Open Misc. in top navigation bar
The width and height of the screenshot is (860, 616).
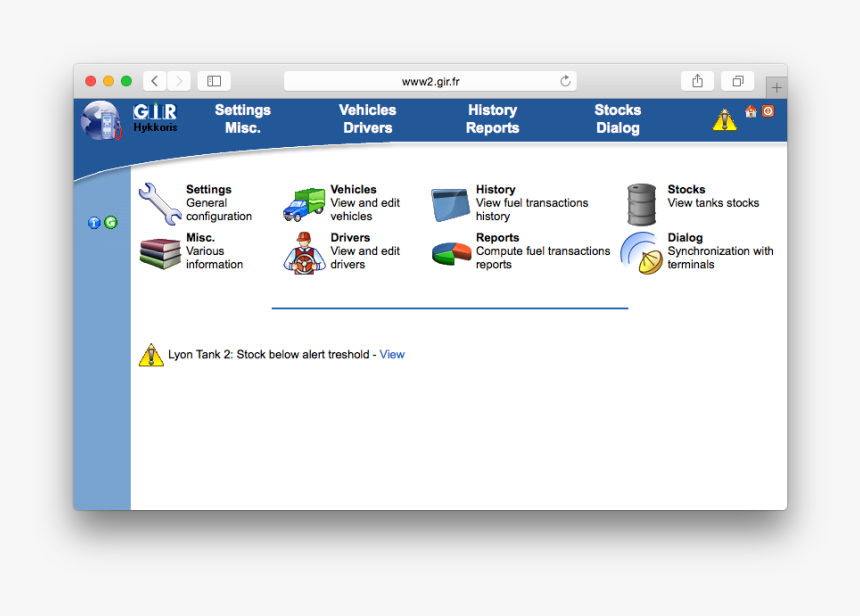(x=242, y=128)
